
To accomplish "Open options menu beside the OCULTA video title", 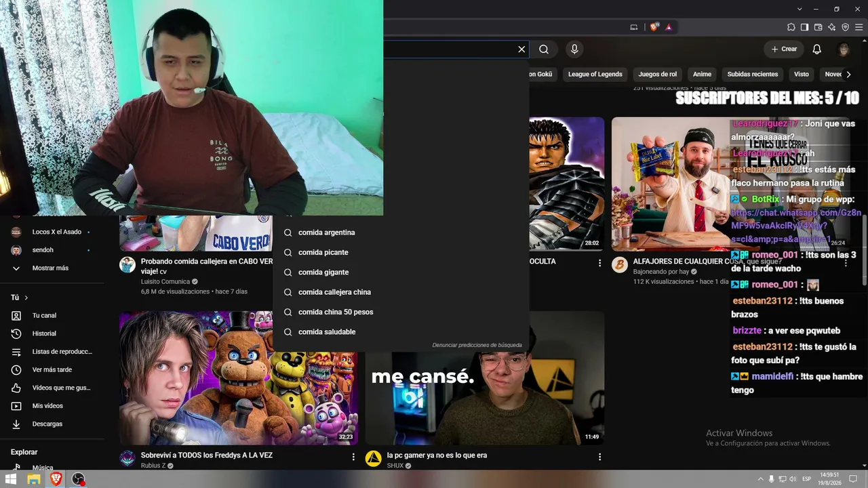I will pyautogui.click(x=599, y=262).
